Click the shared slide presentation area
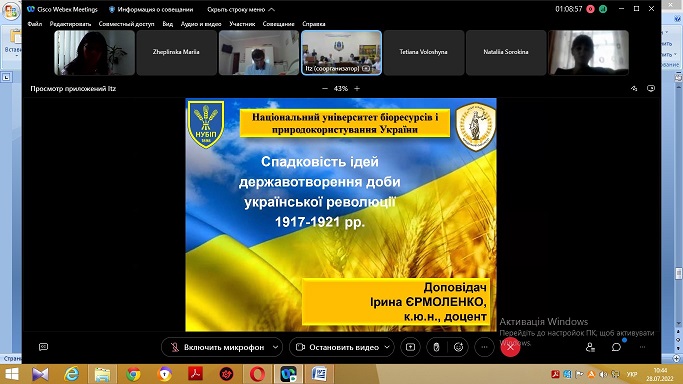The height and width of the screenshot is (384, 683). tap(341, 215)
